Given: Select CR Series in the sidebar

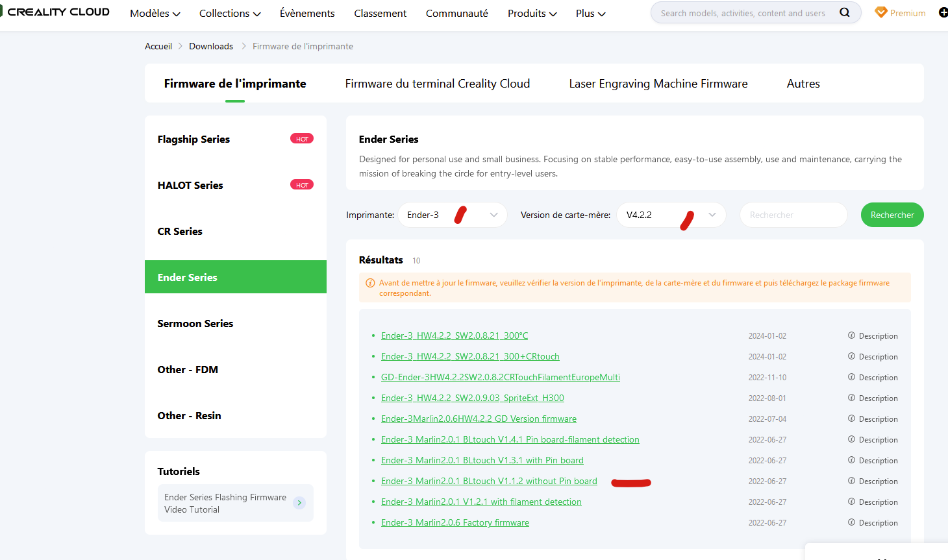Looking at the screenshot, I should tap(236, 231).
